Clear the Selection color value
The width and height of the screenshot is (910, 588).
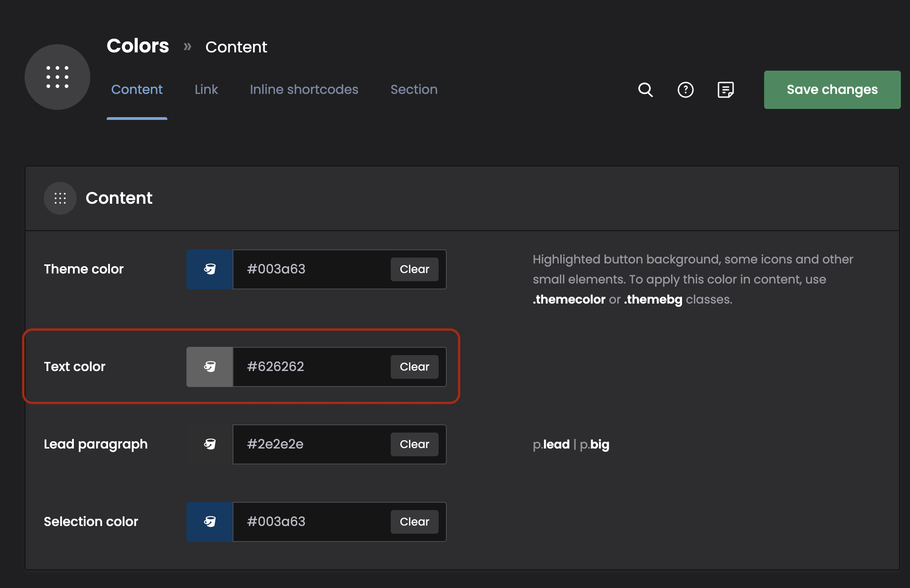(x=414, y=522)
